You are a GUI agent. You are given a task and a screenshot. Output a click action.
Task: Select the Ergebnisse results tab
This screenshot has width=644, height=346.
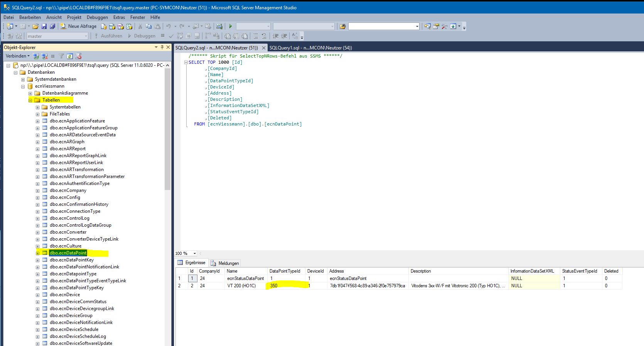pyautogui.click(x=192, y=263)
